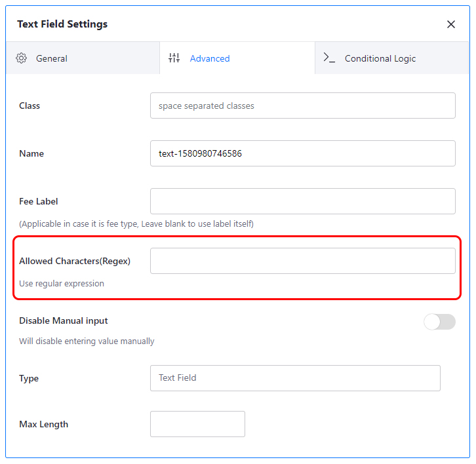The image size is (476, 464).
Task: Click the Use regular expression hint text
Action: [62, 283]
